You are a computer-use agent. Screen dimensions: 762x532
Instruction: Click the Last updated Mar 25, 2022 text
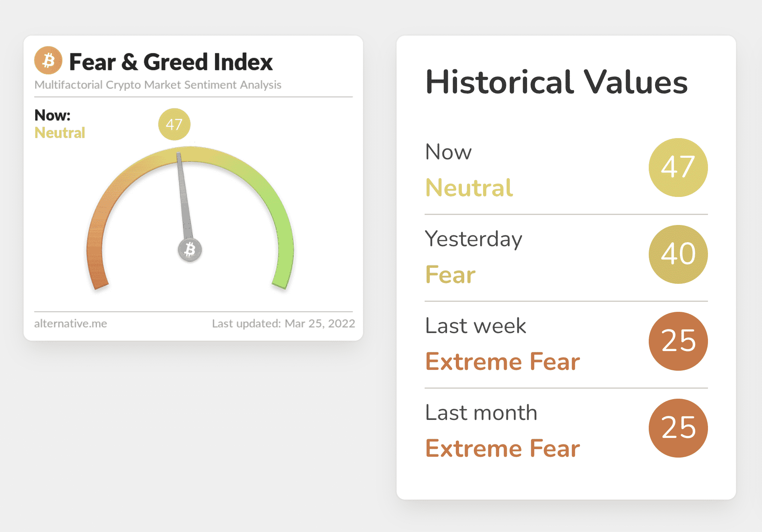coord(283,323)
